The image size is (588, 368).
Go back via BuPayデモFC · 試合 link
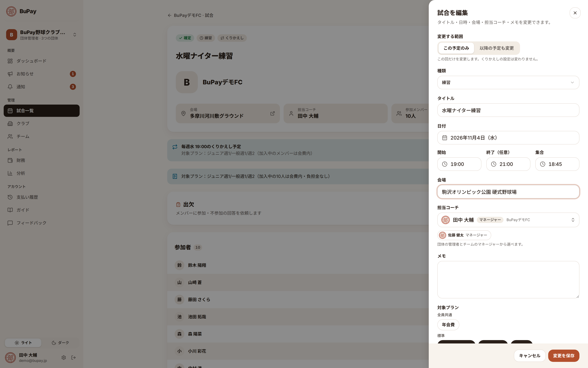pos(190,15)
